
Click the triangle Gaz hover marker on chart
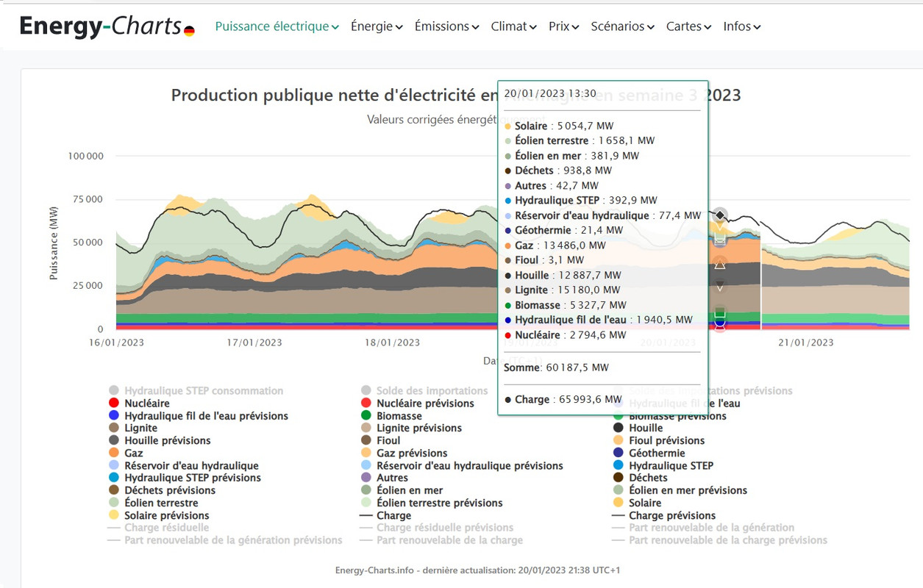tap(720, 264)
